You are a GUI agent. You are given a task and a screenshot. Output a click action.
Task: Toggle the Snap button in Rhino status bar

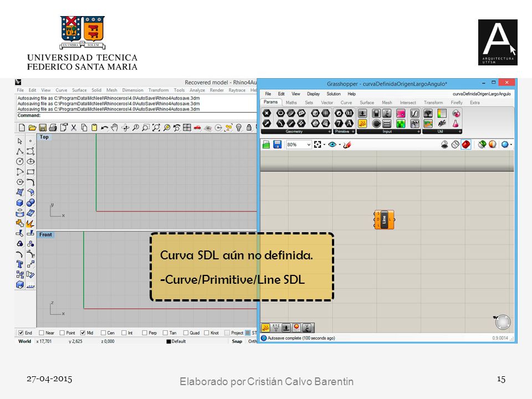[x=237, y=341]
